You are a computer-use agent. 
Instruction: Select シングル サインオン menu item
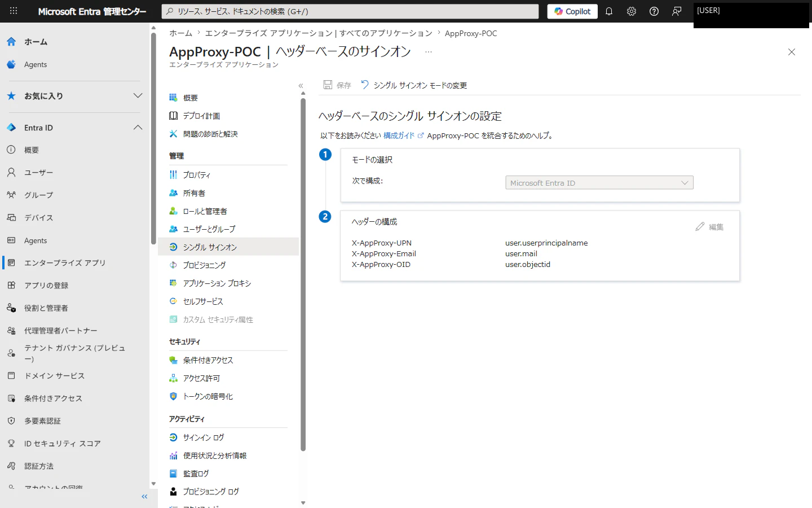tap(228, 247)
